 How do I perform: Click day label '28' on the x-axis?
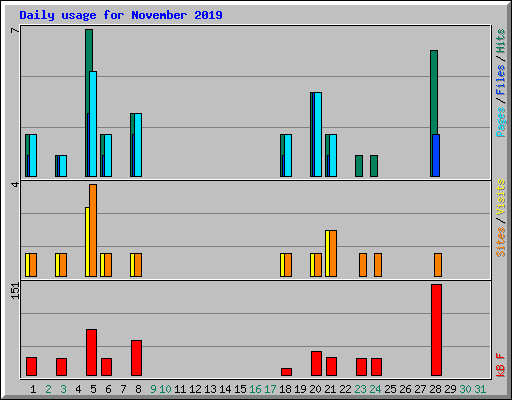click(x=435, y=389)
